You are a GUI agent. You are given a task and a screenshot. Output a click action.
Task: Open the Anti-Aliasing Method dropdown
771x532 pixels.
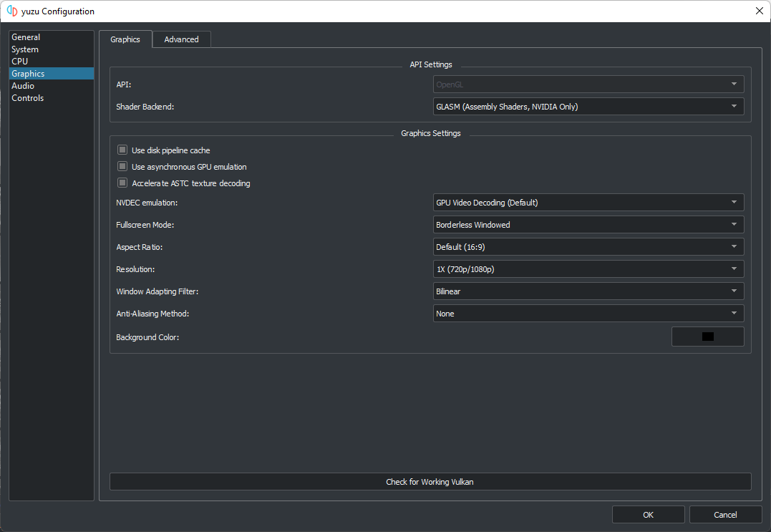pos(588,313)
